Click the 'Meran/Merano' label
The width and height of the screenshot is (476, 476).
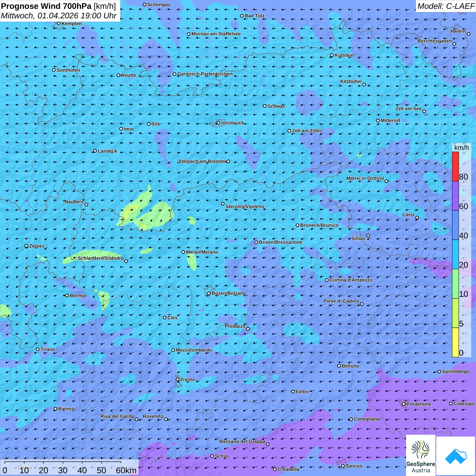[x=202, y=252]
